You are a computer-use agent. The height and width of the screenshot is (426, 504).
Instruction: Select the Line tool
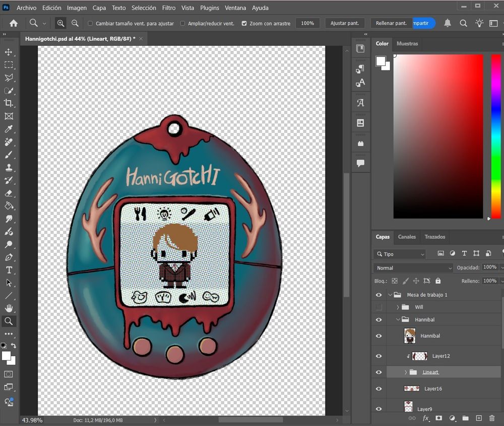pyautogui.click(x=9, y=296)
